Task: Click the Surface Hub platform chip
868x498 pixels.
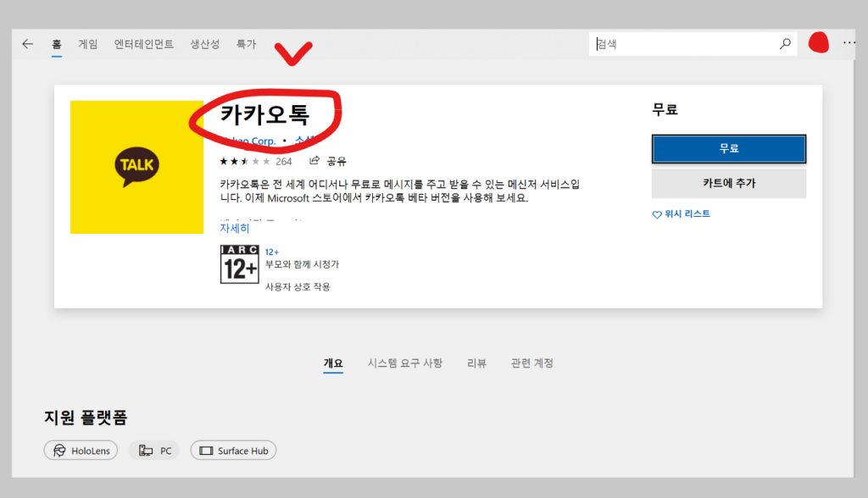Action: (x=233, y=451)
